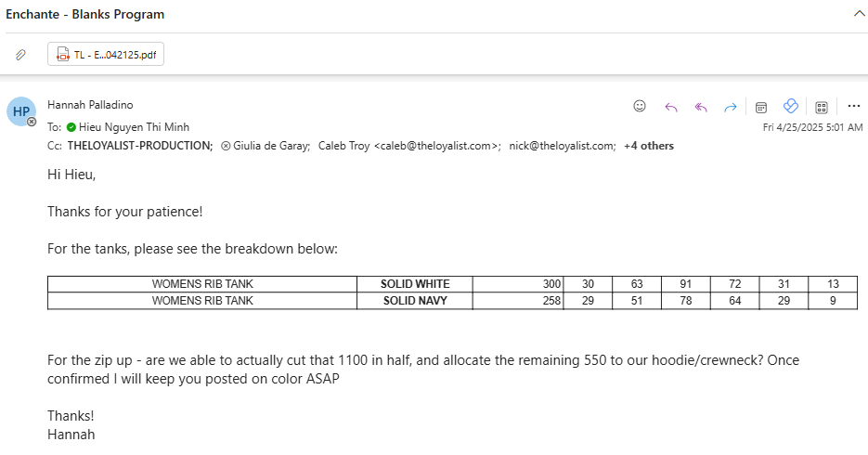
Task: Open the More actions ellipsis menu
Action: 853,106
